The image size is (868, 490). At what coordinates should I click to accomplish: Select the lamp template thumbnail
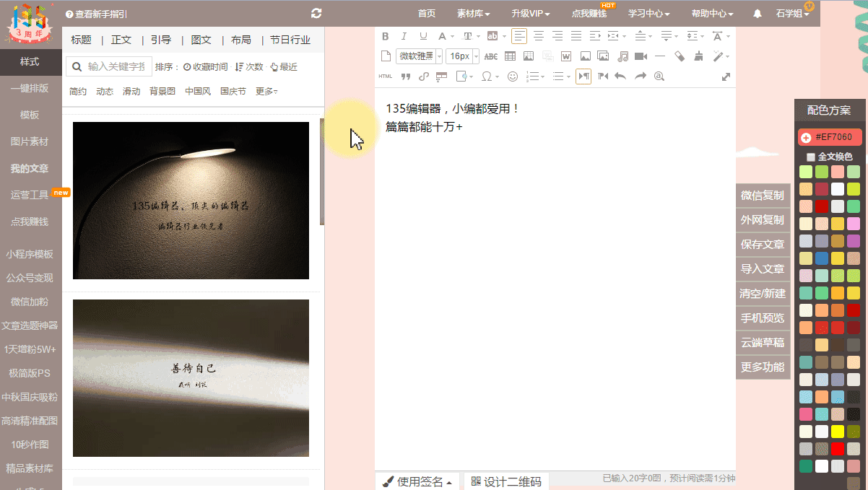(x=191, y=201)
